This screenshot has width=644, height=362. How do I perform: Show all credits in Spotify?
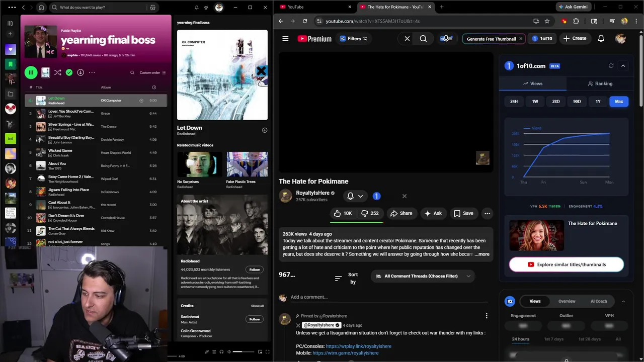click(x=257, y=306)
